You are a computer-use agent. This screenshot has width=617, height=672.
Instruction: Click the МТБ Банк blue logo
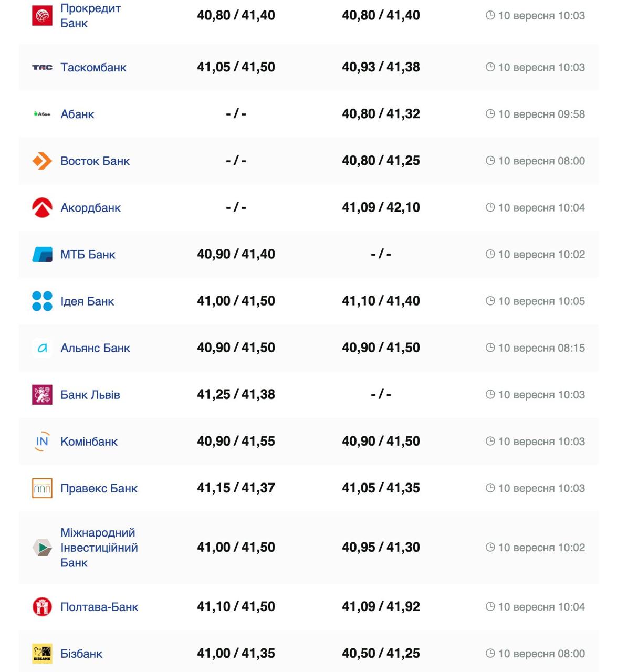pyautogui.click(x=42, y=255)
